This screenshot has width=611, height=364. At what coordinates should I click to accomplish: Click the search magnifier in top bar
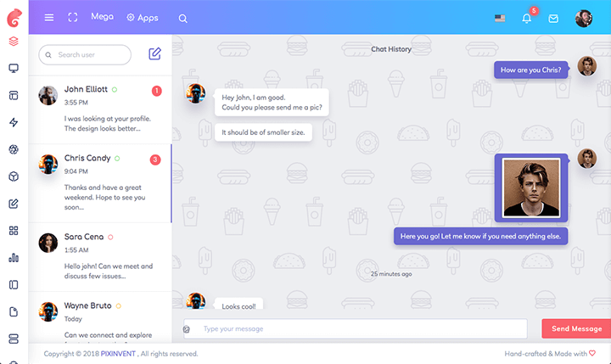point(182,19)
